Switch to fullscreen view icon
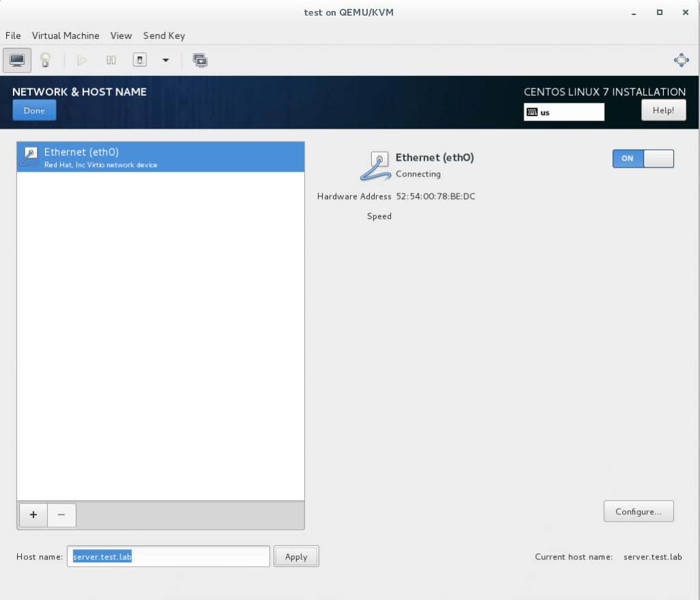The image size is (700, 600). (681, 60)
